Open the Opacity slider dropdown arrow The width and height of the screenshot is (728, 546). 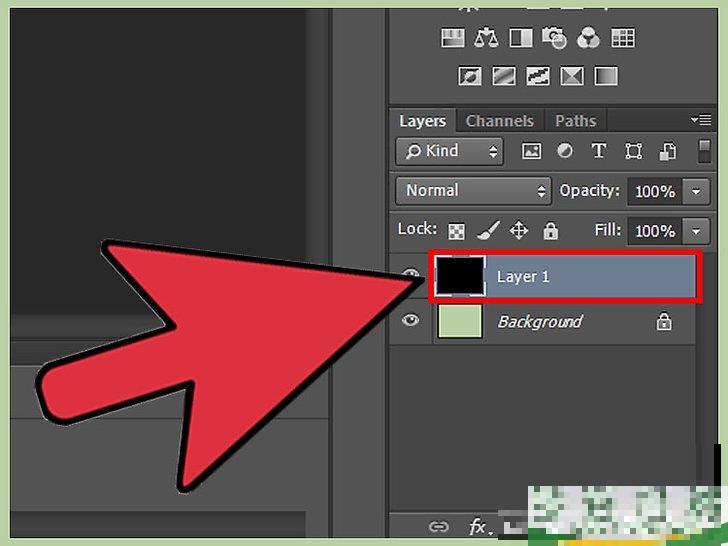coord(696,191)
